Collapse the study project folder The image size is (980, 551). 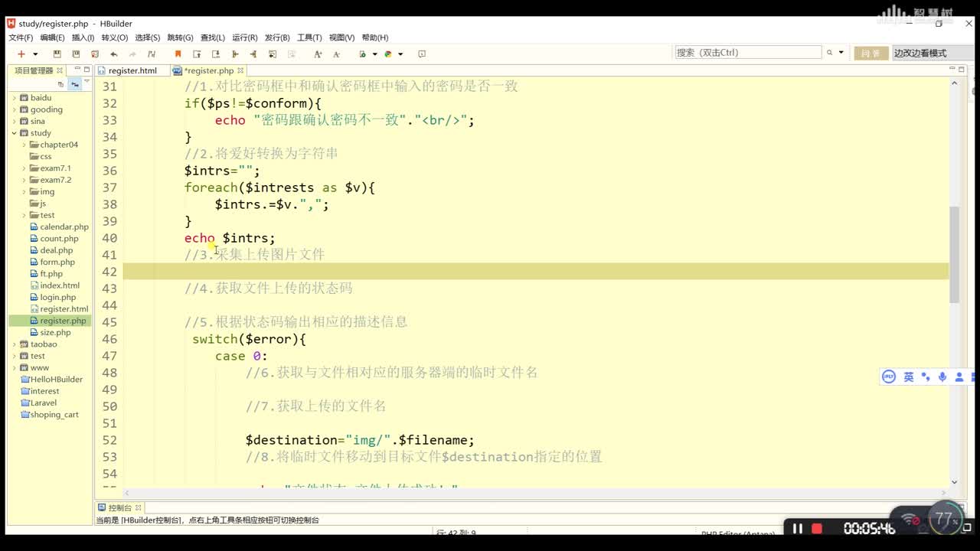pyautogui.click(x=14, y=133)
